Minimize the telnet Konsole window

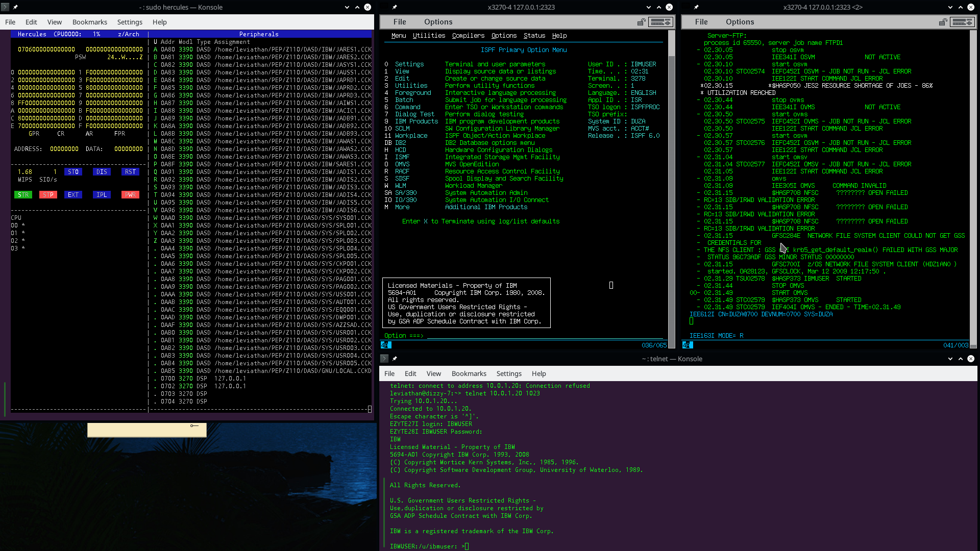[x=950, y=359]
